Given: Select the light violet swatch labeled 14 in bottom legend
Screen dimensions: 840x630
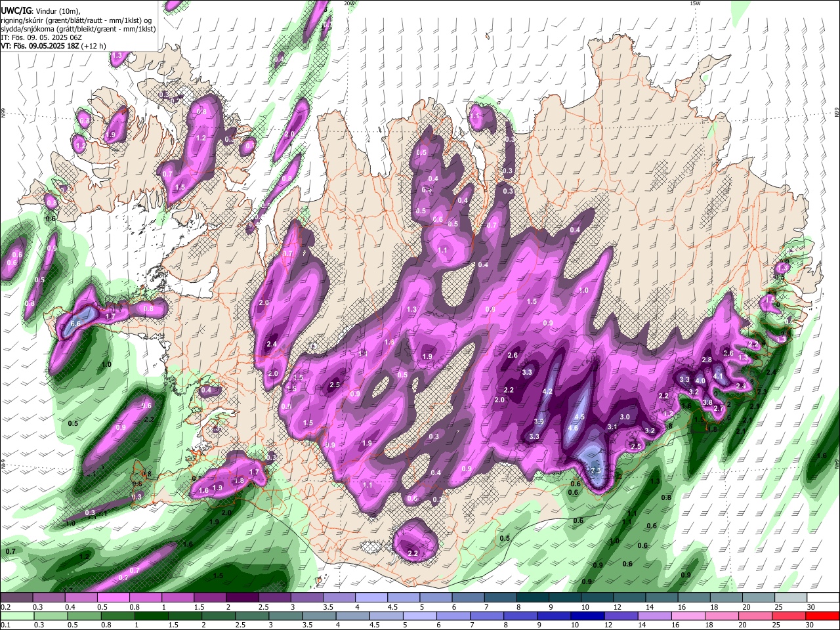Looking at the screenshot, I should click(654, 616).
